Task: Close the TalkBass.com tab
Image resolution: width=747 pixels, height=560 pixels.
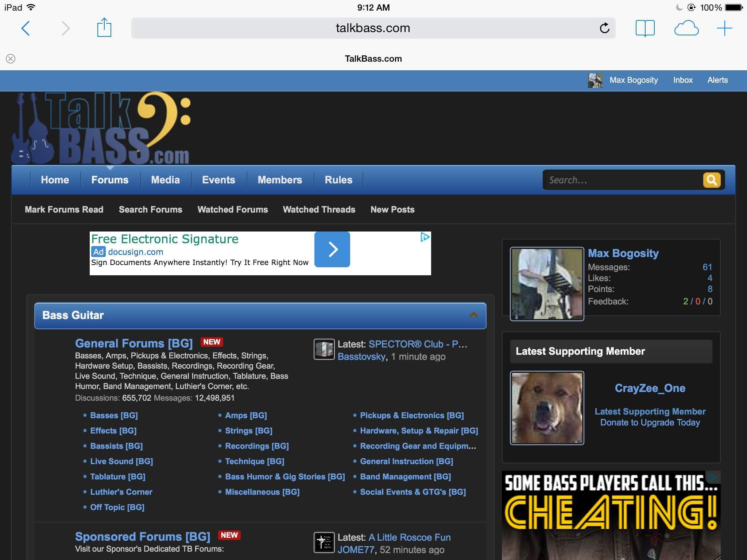Action: [x=11, y=59]
